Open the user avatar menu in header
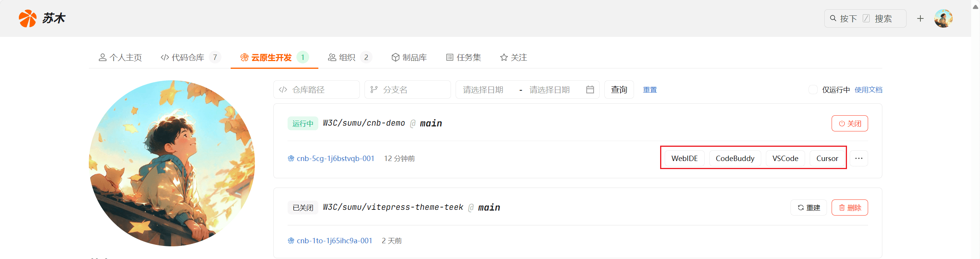The width and height of the screenshot is (980, 259). coord(943,18)
